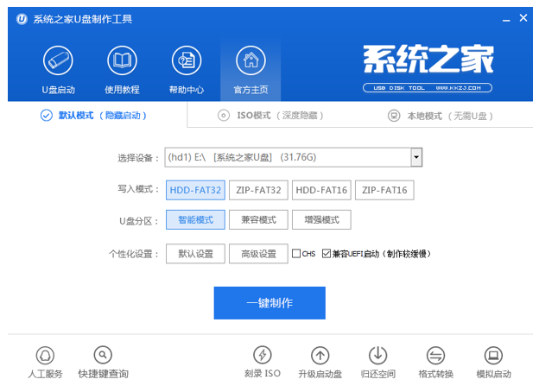Click the 快捷键查询 magnifier icon
539x392 pixels.
[103, 355]
